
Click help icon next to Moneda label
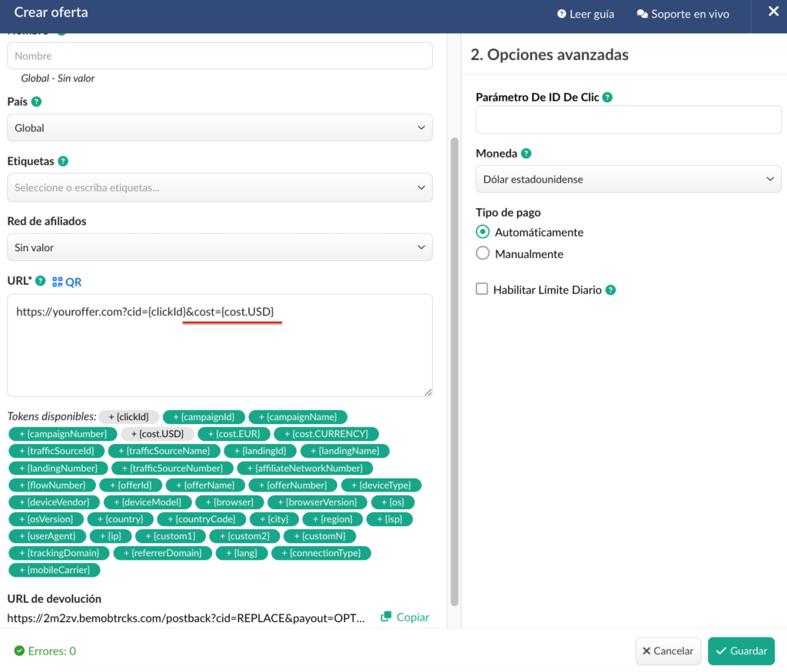527,154
